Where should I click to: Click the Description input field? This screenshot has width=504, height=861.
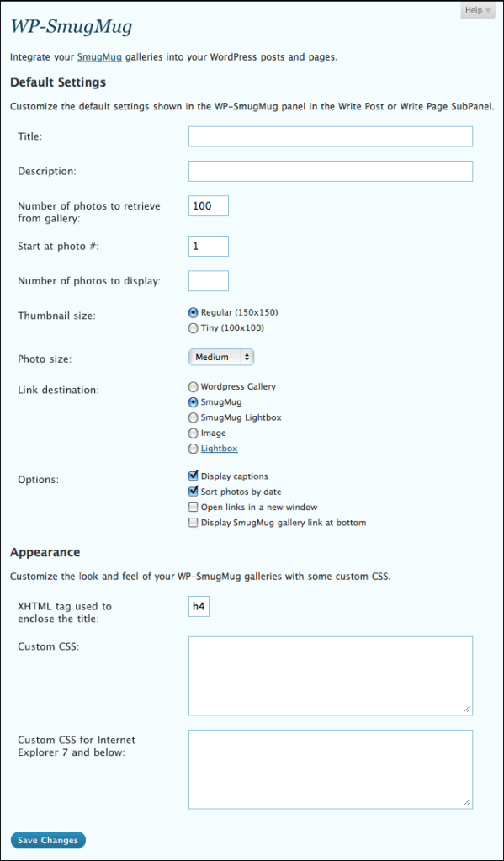pos(330,171)
